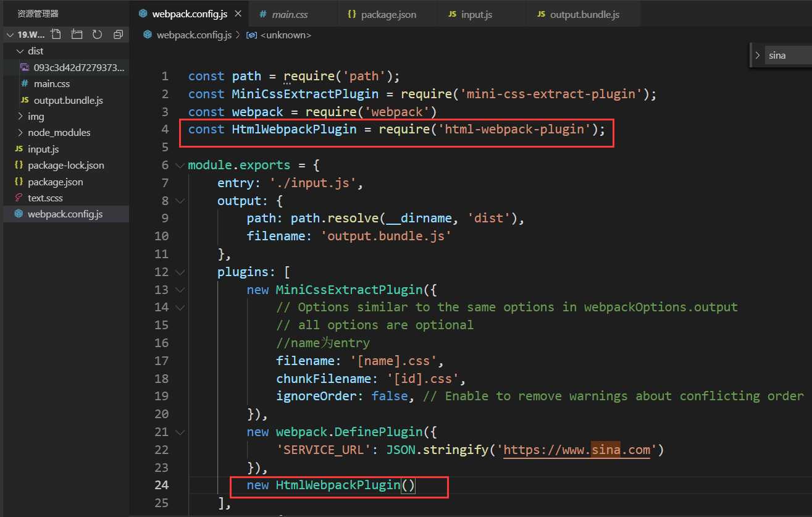This screenshot has width=812, height=517.
Task: Click the braces icon on the package.json tab
Action: coord(351,14)
